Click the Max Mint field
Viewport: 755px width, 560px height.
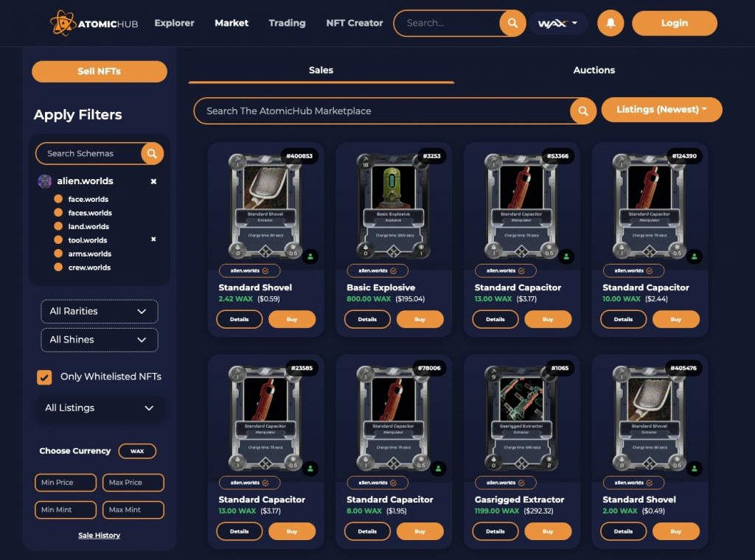133,510
